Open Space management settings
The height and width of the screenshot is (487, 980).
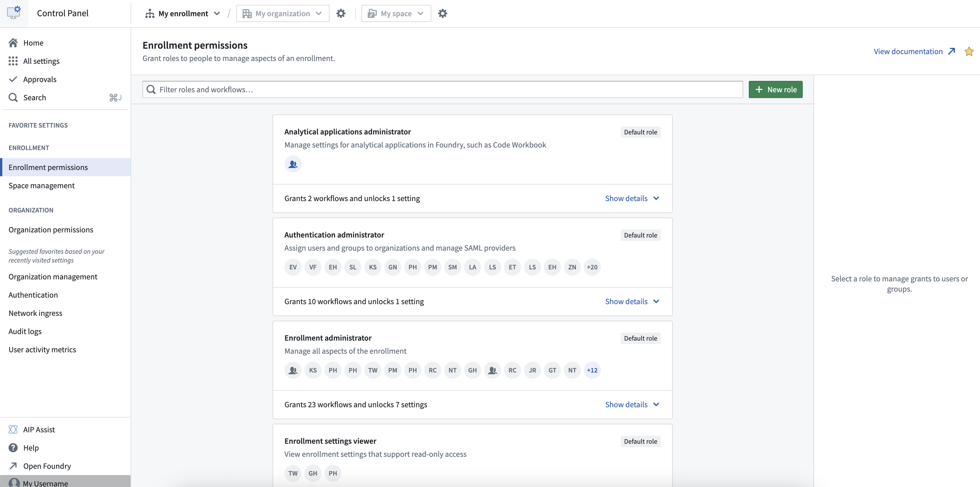click(x=66, y=185)
